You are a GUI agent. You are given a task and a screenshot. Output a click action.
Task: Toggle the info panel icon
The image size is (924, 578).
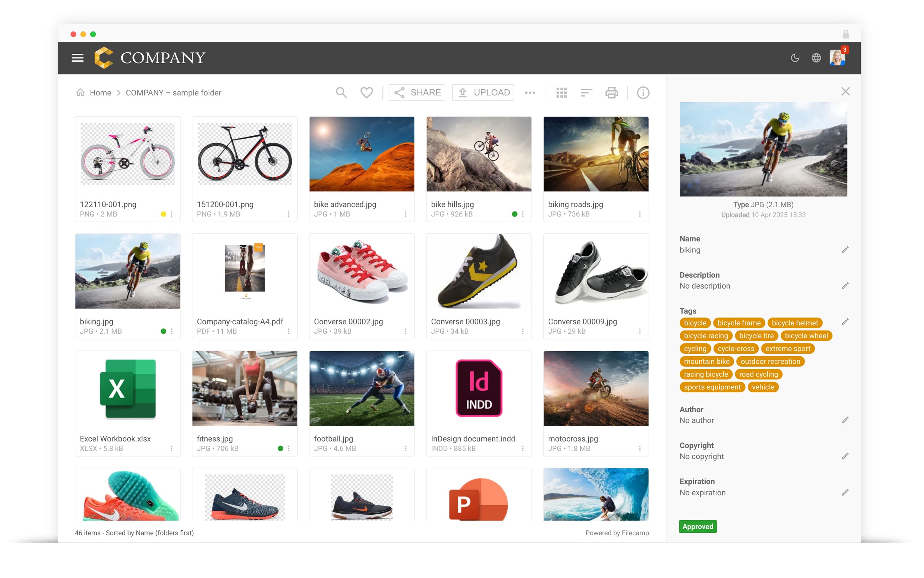coord(643,92)
